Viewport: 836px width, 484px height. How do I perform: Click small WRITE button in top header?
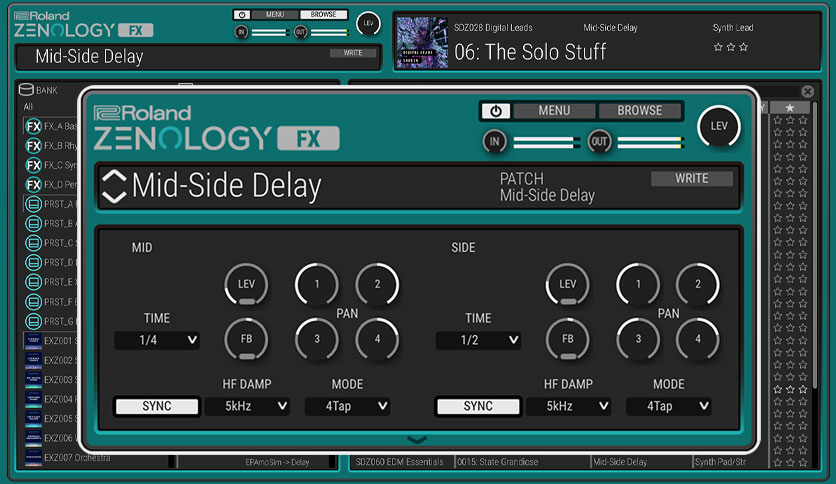coord(352,53)
